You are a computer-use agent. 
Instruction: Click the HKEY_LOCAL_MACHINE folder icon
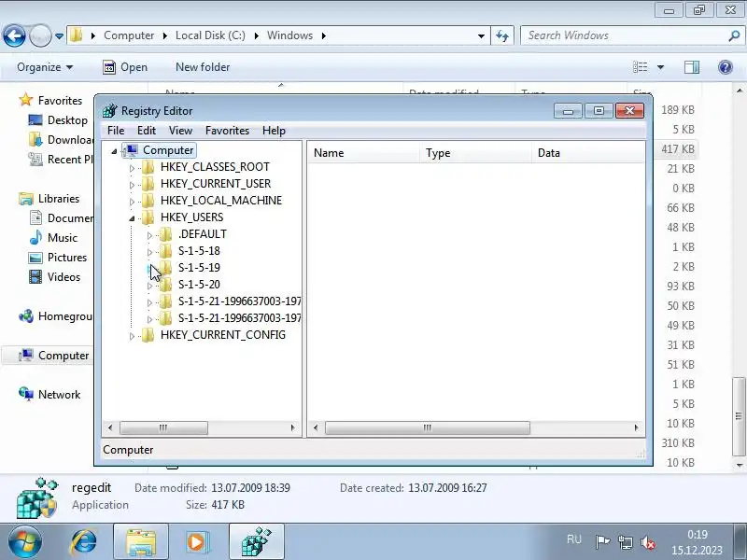pos(148,201)
